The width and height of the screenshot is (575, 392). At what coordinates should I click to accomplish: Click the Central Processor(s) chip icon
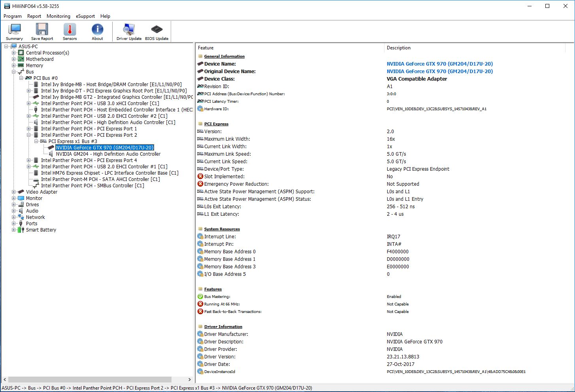pyautogui.click(x=21, y=53)
